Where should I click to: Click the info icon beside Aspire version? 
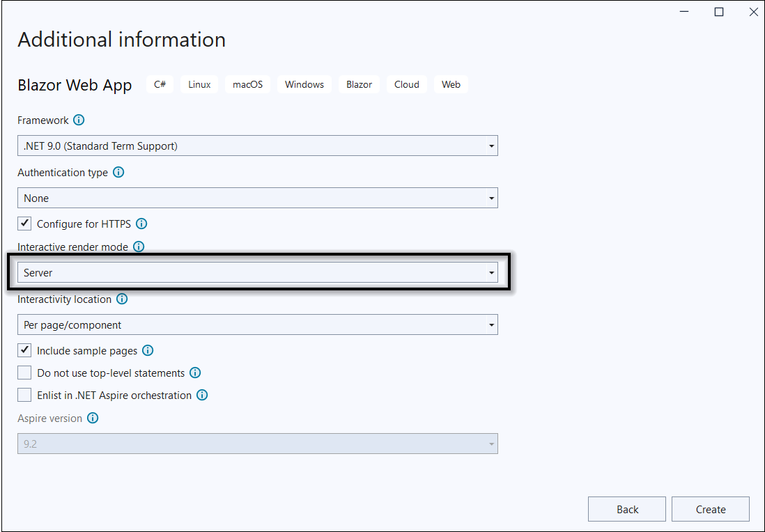coord(93,418)
